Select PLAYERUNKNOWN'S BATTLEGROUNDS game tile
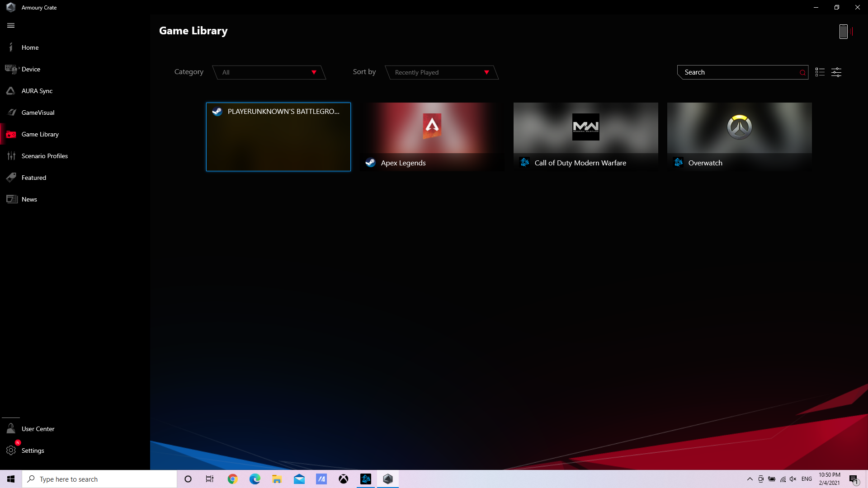868x488 pixels. click(278, 137)
